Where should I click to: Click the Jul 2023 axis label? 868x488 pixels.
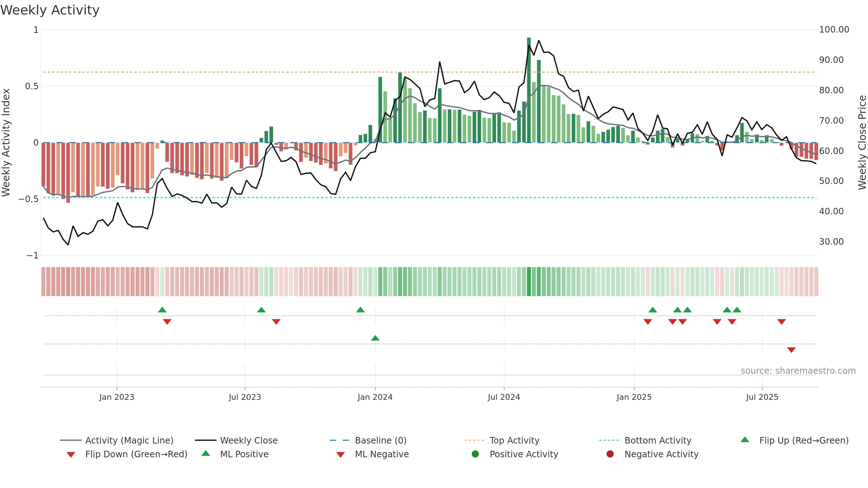tap(245, 397)
